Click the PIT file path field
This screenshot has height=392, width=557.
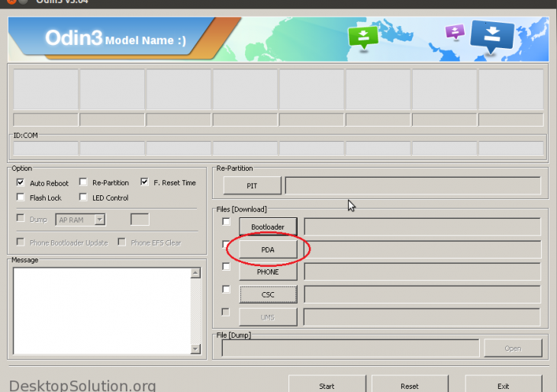coord(413,185)
